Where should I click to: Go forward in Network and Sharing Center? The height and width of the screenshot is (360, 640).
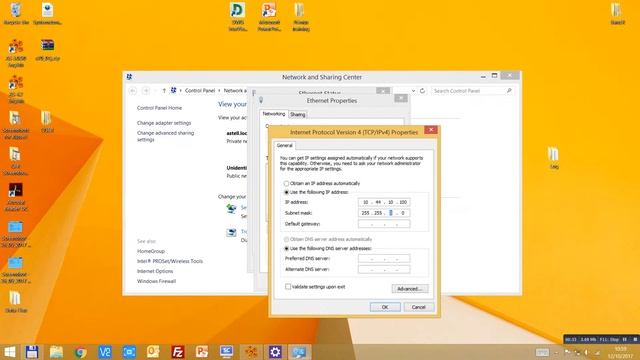[146, 91]
